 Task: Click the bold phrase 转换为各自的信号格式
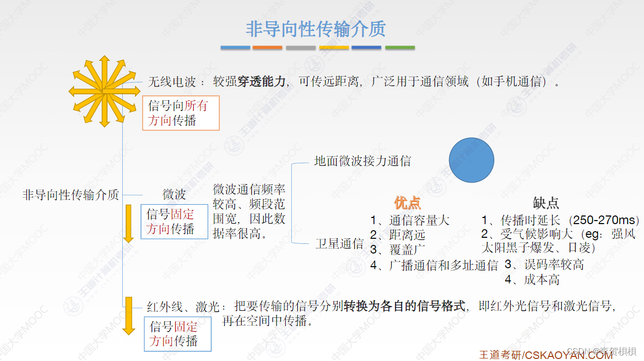tap(404, 306)
